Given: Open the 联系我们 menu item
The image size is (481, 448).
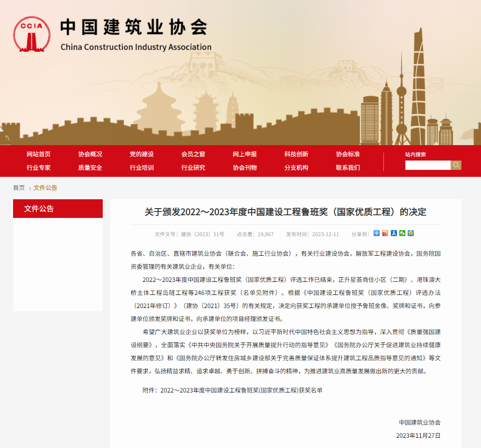Looking at the screenshot, I should (348, 168).
